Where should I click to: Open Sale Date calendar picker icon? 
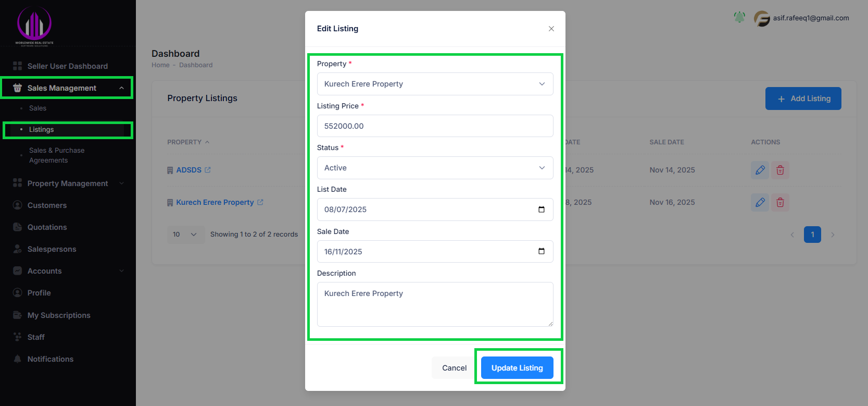coord(542,251)
